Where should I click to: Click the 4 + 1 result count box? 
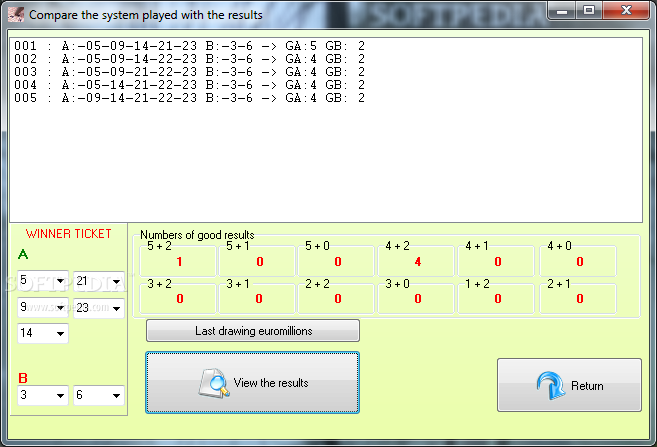click(496, 261)
